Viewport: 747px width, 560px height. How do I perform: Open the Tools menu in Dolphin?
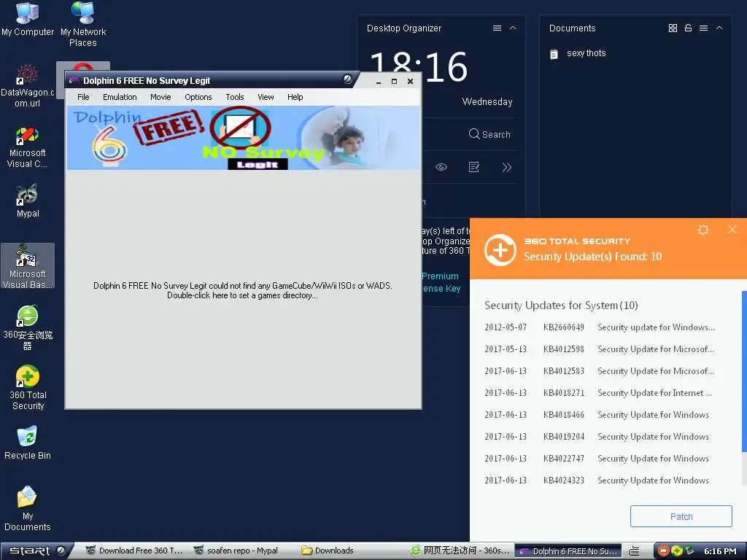pyautogui.click(x=235, y=97)
